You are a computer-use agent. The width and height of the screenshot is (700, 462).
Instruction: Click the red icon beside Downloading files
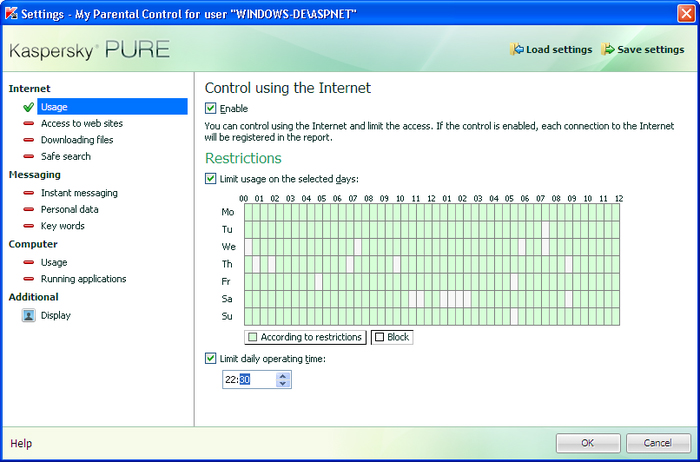coord(28,140)
